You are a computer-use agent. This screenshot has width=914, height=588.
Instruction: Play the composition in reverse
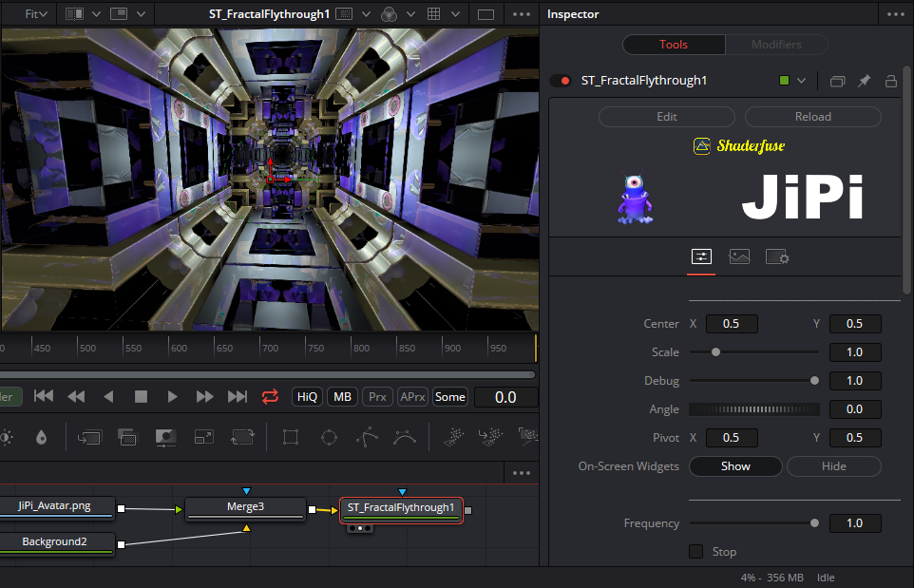(x=108, y=396)
